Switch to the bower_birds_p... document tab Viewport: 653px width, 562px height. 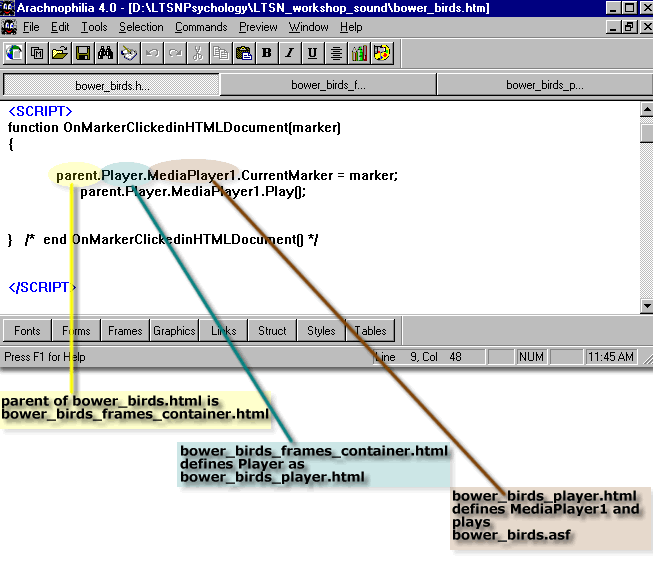(x=544, y=85)
